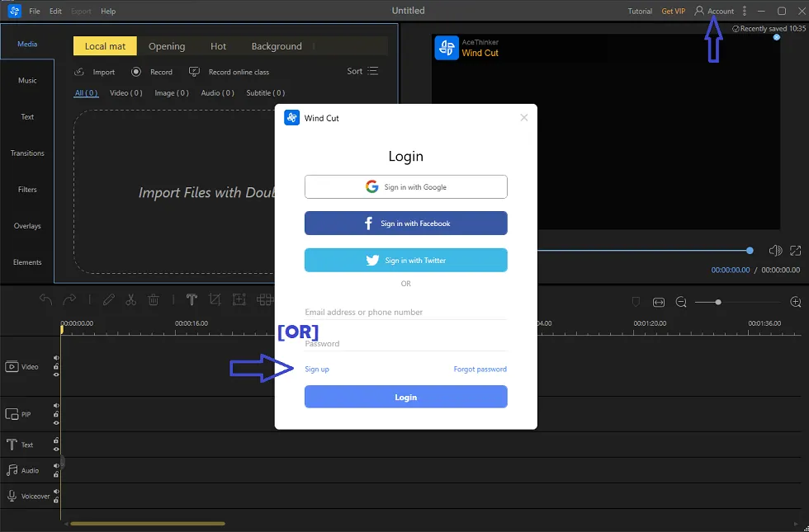Select the crop tool above the timeline
The height and width of the screenshot is (532, 809).
pos(215,299)
